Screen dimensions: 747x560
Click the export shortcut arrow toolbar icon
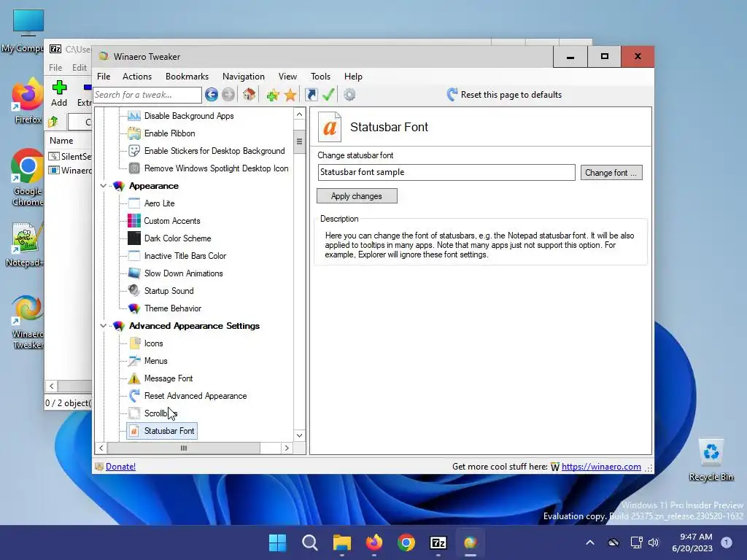pyautogui.click(x=311, y=95)
